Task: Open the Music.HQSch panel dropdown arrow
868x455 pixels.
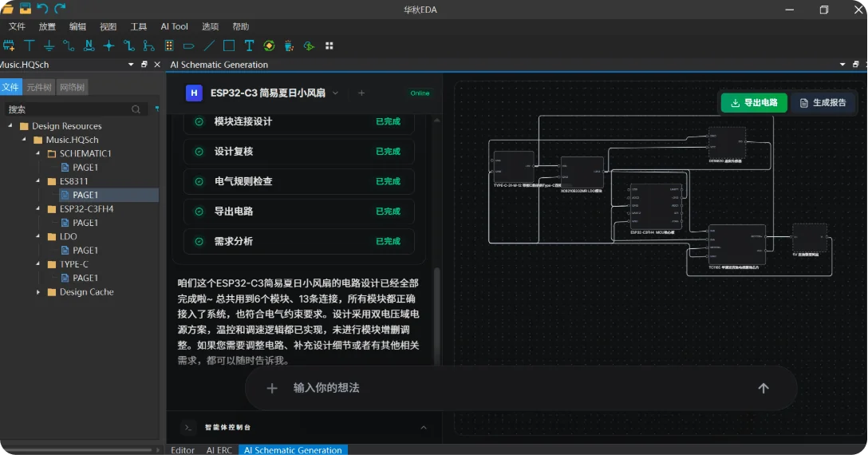Action: pos(131,65)
